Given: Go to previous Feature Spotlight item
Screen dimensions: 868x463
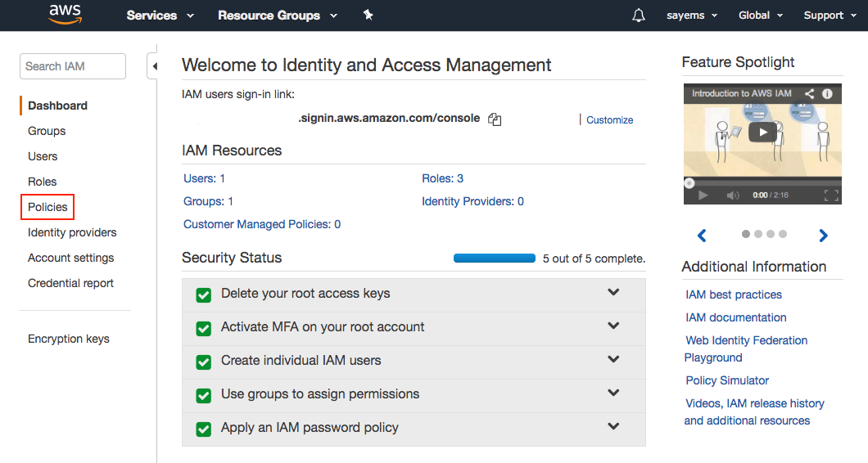Looking at the screenshot, I should pyautogui.click(x=702, y=236).
